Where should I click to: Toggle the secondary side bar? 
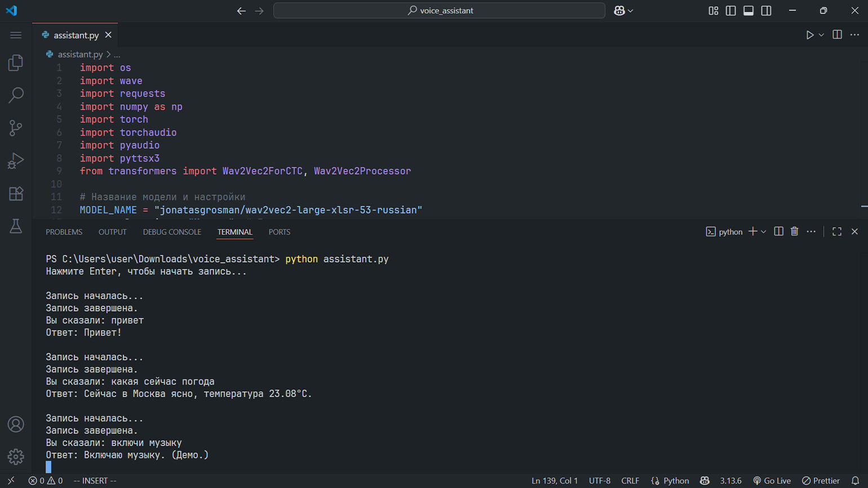tap(766, 11)
